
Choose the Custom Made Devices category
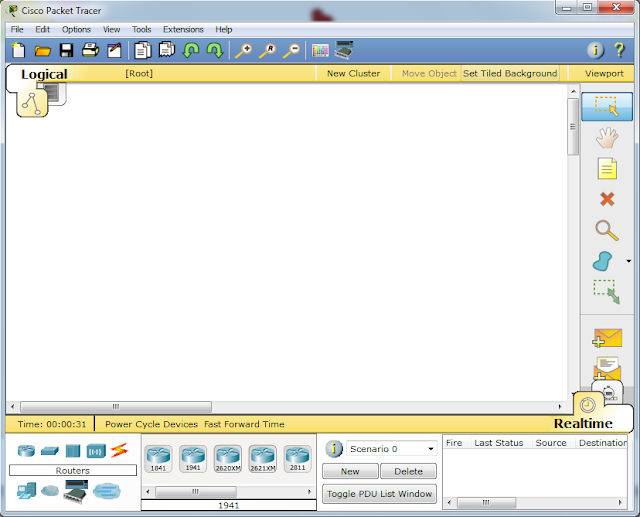coord(76,491)
